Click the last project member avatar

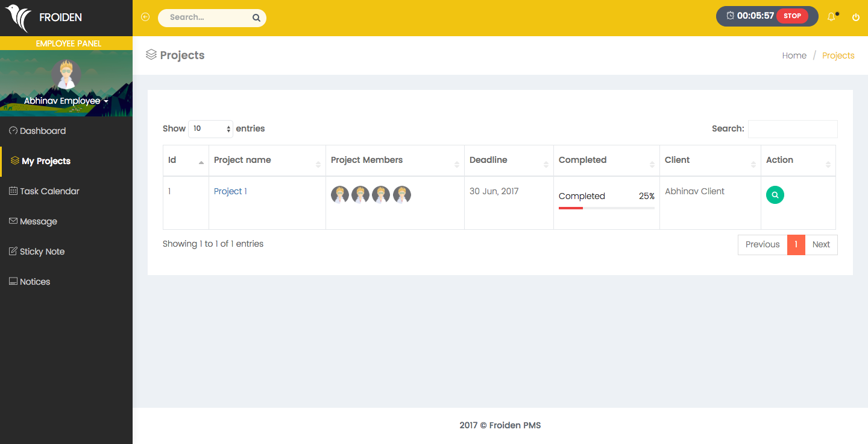coord(402,194)
